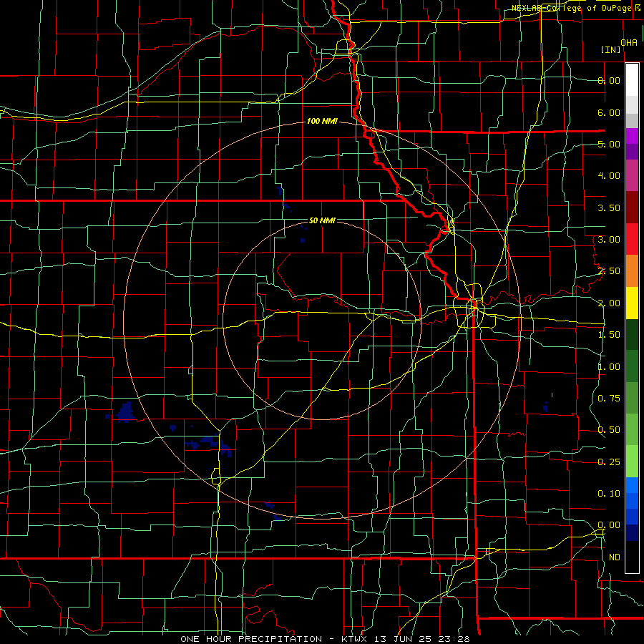Click the "0.10" legend value
The width and height of the screenshot is (644, 644).
tap(609, 494)
